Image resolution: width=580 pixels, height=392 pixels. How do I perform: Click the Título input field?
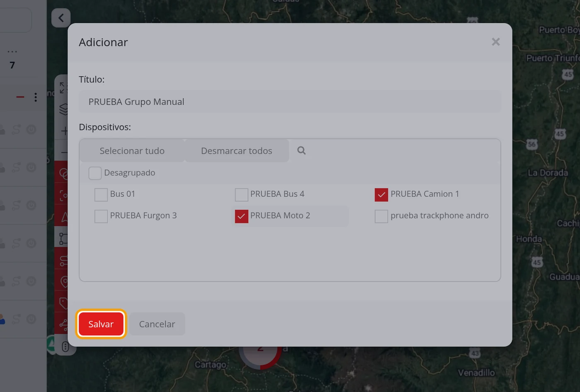[x=290, y=102]
